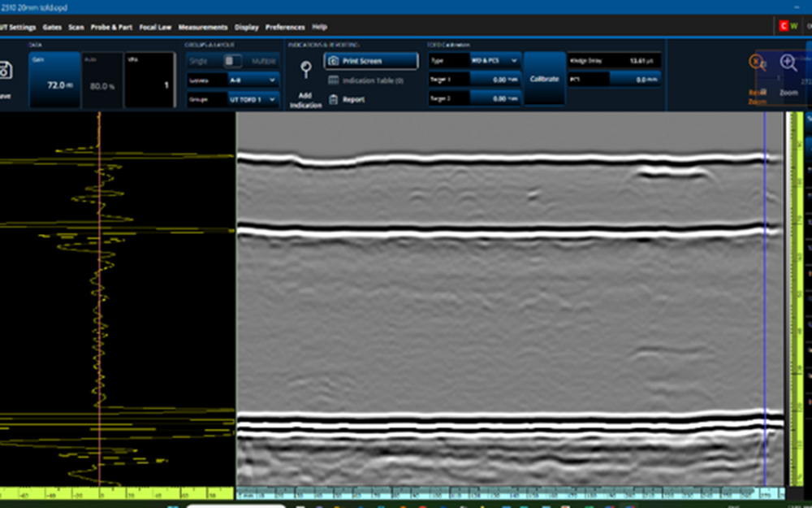Open the Groups UT TOFD 1 dropdown
This screenshot has width=812, height=508.
point(254,99)
